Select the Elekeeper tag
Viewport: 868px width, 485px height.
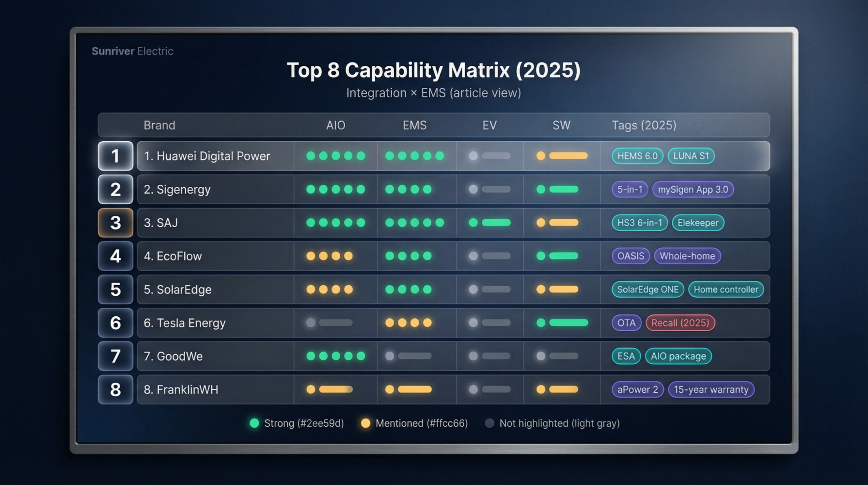click(x=698, y=223)
